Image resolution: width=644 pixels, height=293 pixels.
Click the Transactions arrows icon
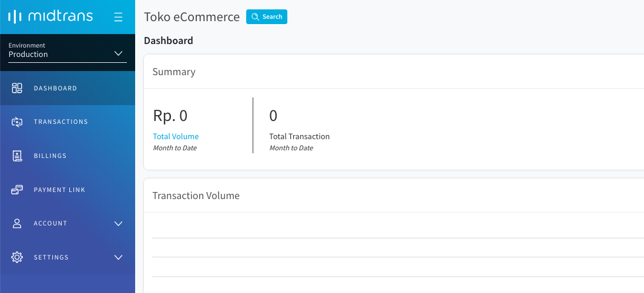[x=17, y=122]
